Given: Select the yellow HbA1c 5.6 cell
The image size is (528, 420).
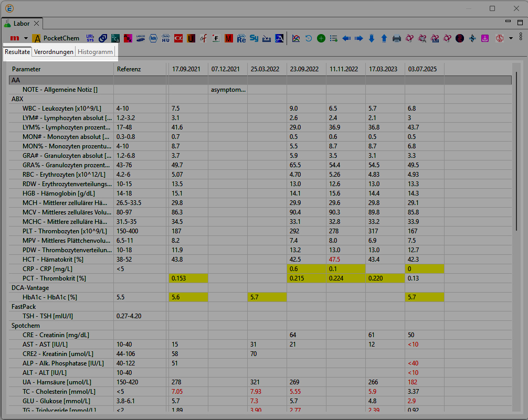Looking at the screenshot, I should click(188, 297).
